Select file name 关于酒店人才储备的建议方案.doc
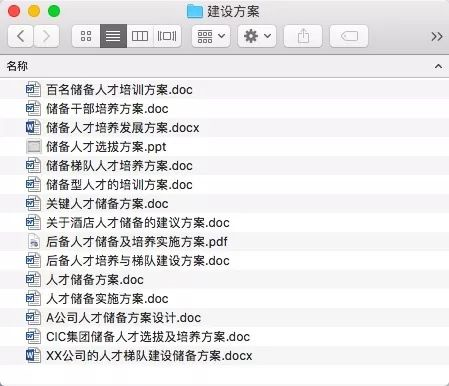449x386 pixels. pyautogui.click(x=138, y=223)
